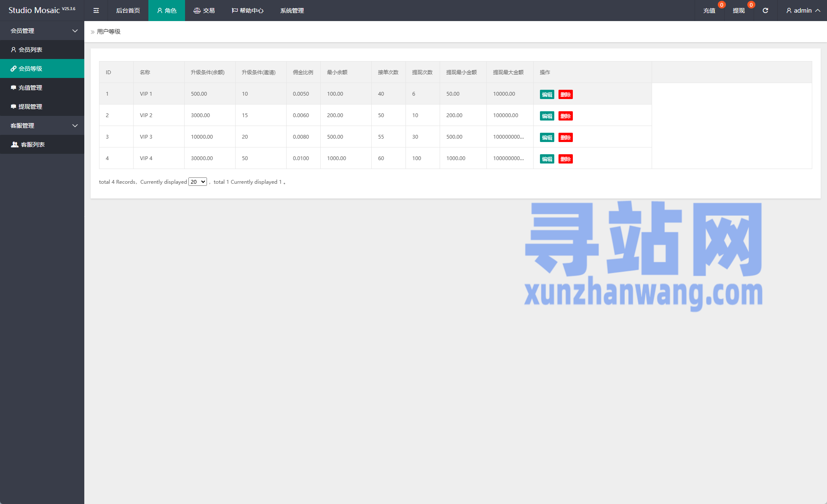Click the 3000.00 upgrade balance cell
The width and height of the screenshot is (827, 504).
point(210,115)
